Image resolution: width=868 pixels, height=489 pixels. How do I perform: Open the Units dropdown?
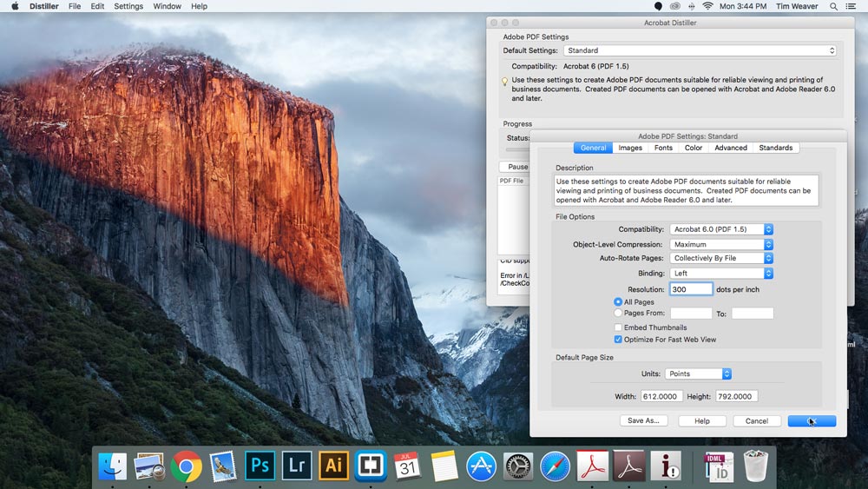tap(699, 373)
